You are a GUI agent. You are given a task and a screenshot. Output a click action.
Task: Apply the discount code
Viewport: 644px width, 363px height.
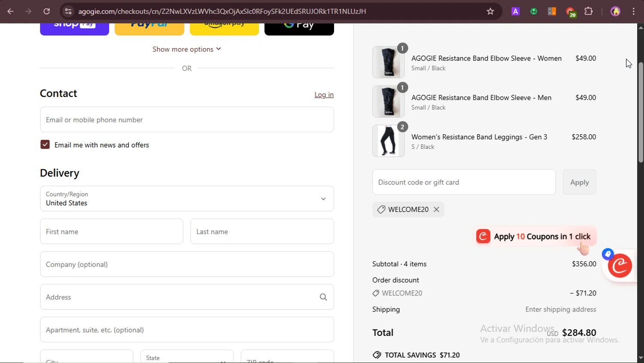coord(580,182)
